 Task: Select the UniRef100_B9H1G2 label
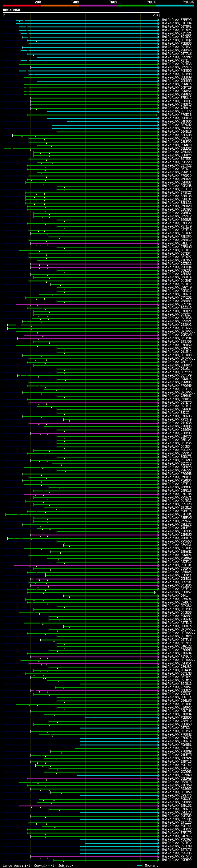177,806
